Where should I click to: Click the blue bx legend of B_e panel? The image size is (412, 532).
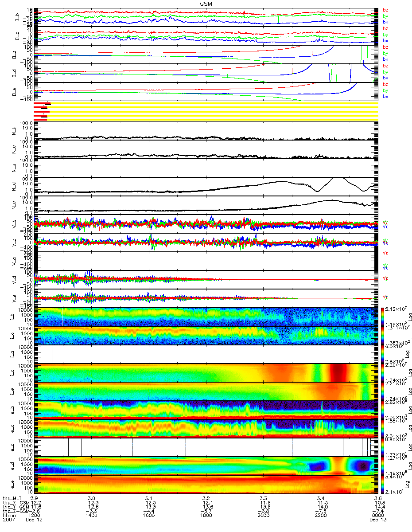pyautogui.click(x=385, y=97)
